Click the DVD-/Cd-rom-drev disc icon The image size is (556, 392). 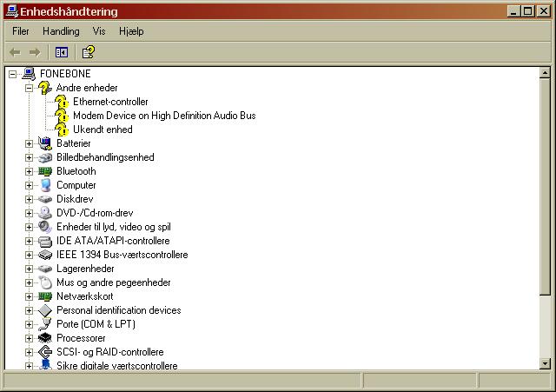click(45, 213)
